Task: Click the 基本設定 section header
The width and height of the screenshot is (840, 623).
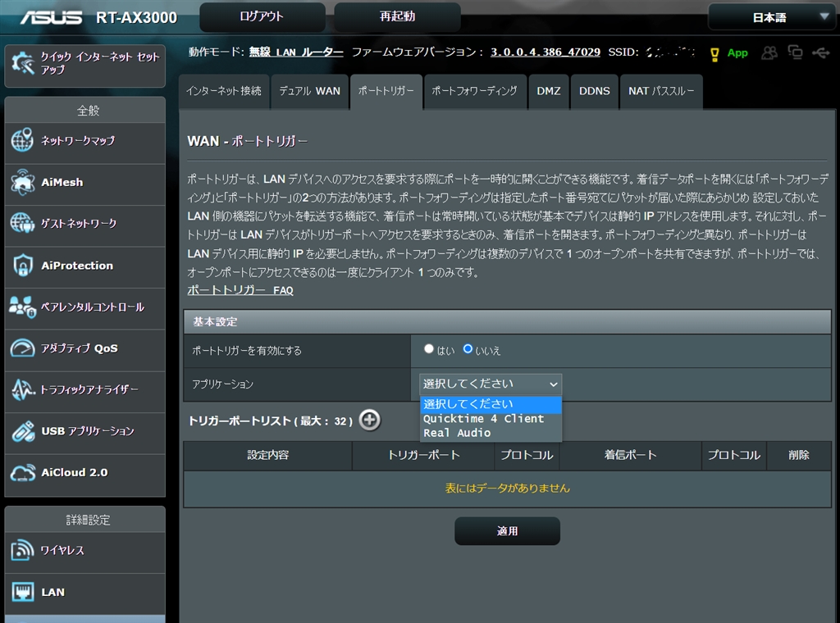Action: pyautogui.click(x=507, y=321)
